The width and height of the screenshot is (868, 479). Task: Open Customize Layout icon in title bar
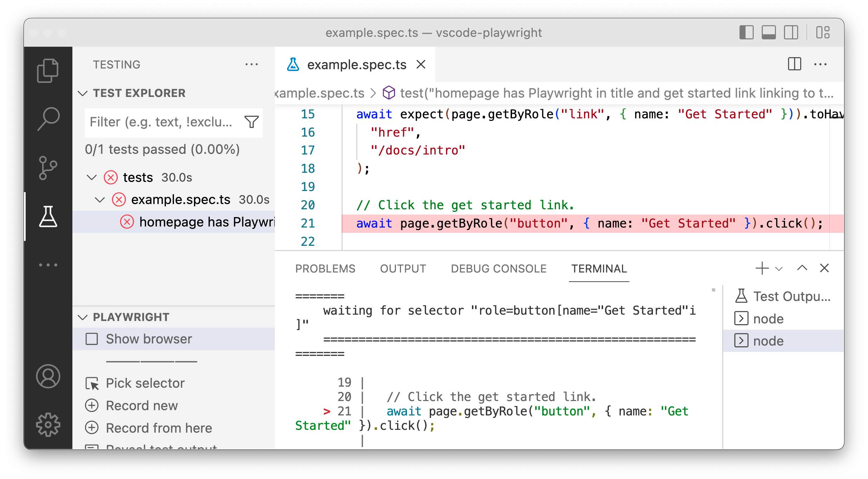coord(823,32)
